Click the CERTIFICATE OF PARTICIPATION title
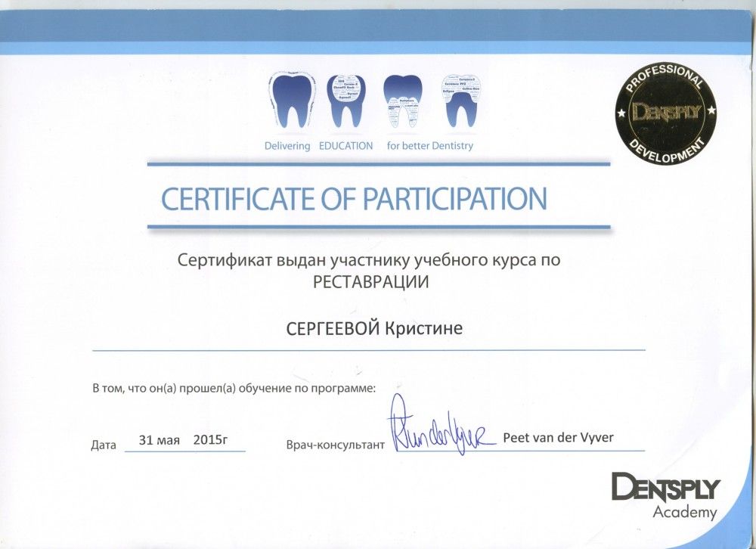Image resolution: width=756 pixels, height=549 pixels. pos(354,199)
